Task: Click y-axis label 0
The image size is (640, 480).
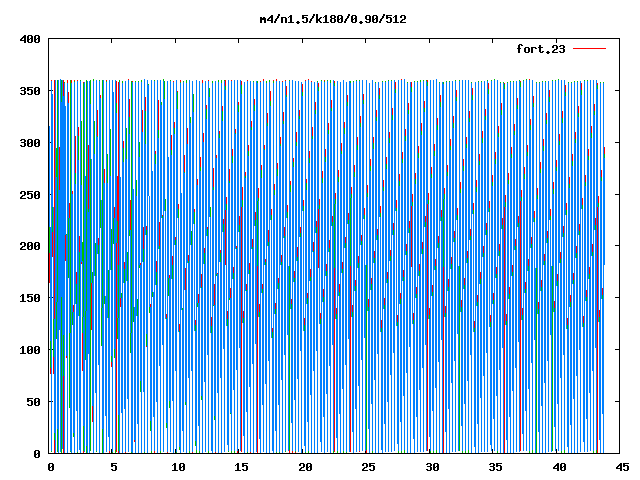Action: [x=37, y=454]
